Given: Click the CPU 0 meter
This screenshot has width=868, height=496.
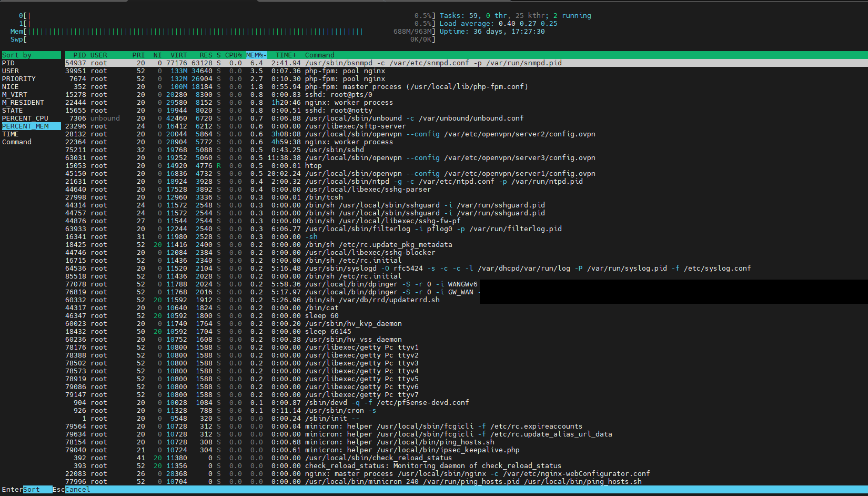Looking at the screenshot, I should pos(227,16).
